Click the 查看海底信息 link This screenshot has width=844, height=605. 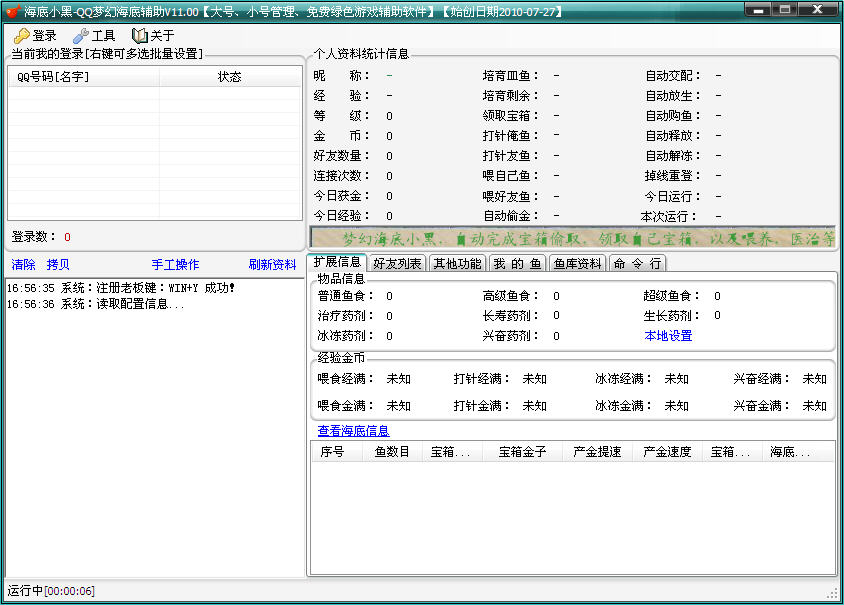point(353,431)
